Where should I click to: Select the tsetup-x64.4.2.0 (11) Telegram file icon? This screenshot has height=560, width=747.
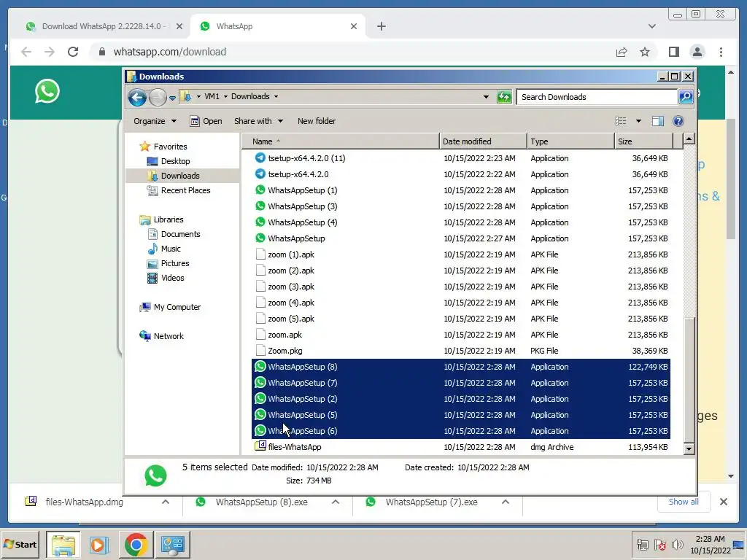click(x=260, y=157)
